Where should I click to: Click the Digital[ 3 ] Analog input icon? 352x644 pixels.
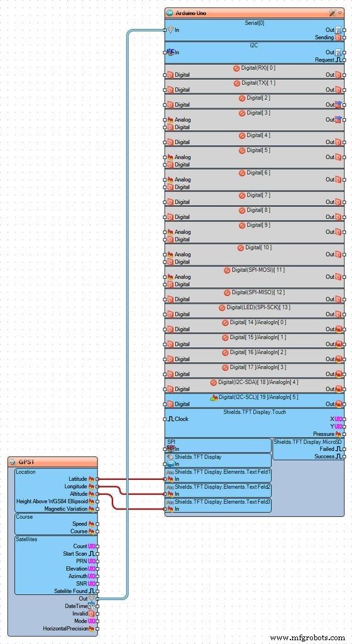(171, 119)
